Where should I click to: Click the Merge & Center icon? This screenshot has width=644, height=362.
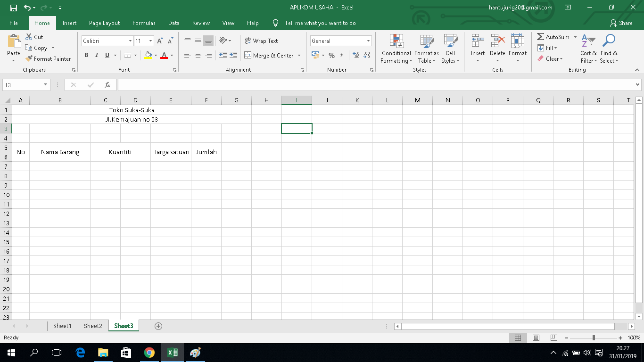pyautogui.click(x=248, y=55)
